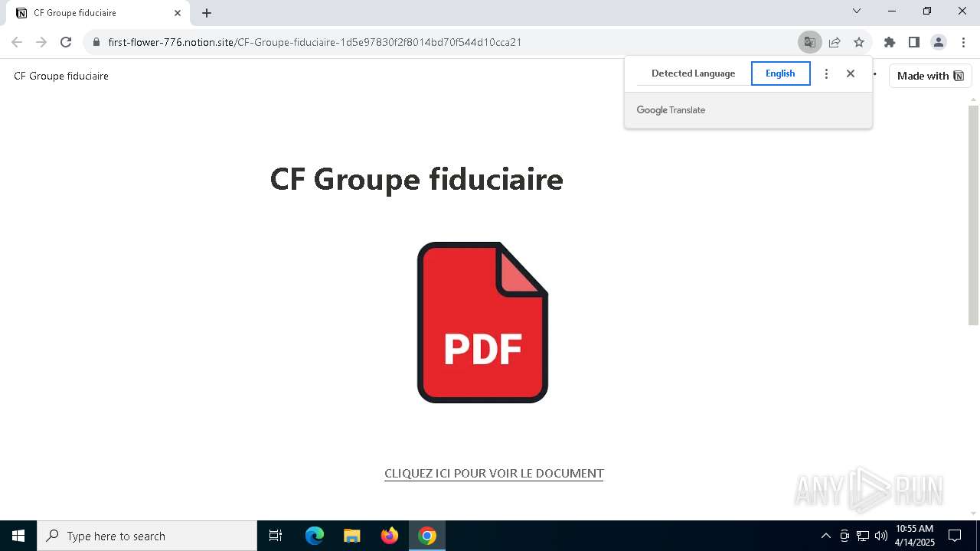Expand the tab search chevron
980x551 pixels.
coord(857,11)
